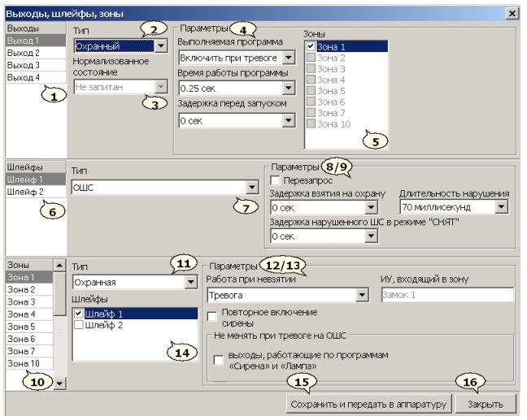The image size is (527, 420).
Task: Select Выход 2 in outputs list
Action: click(x=23, y=52)
